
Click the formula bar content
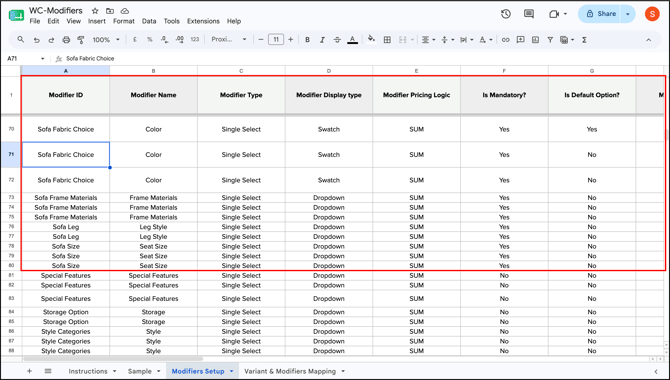tap(90, 59)
